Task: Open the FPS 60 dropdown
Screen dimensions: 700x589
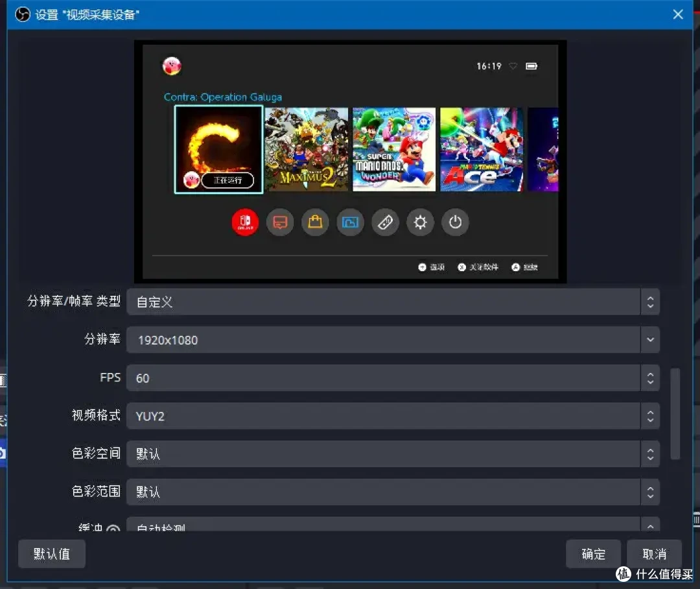Action: click(393, 378)
